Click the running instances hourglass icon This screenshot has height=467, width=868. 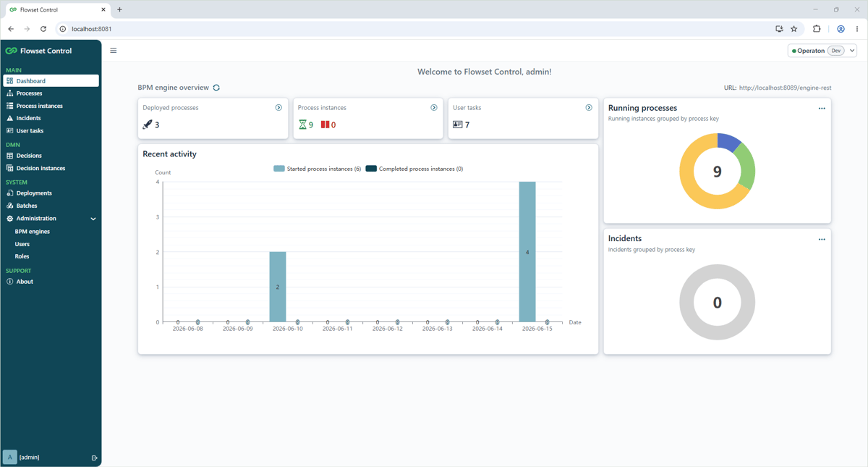click(302, 125)
